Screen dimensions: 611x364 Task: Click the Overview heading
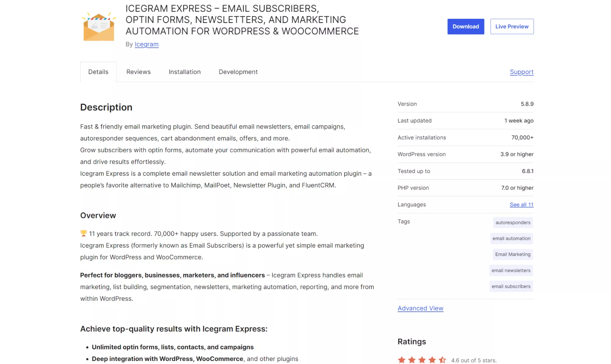[x=98, y=215]
